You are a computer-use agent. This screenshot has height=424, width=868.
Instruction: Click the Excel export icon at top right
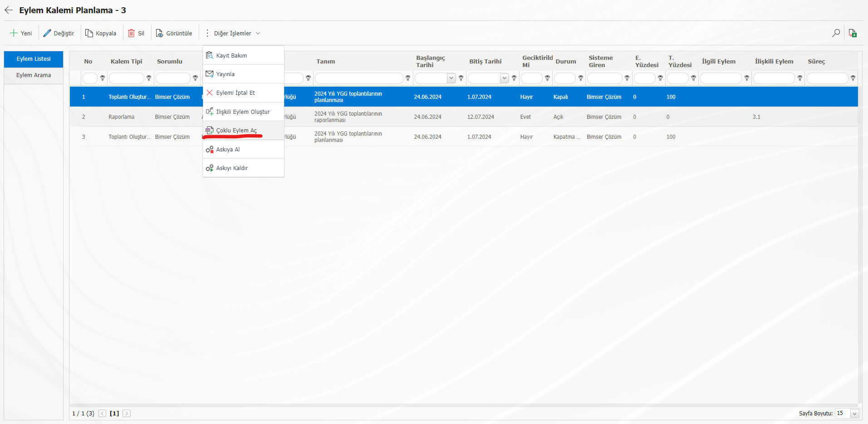[x=853, y=33]
